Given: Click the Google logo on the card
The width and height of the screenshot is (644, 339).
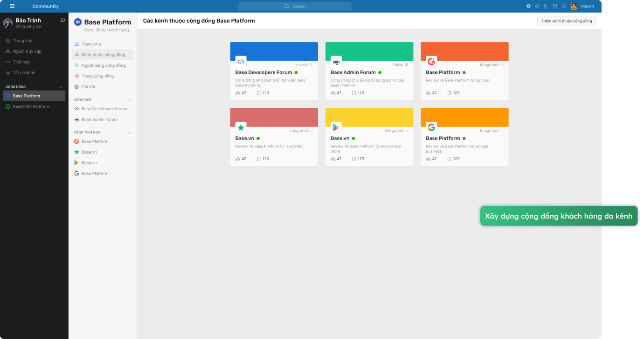Looking at the screenshot, I should 431,127.
